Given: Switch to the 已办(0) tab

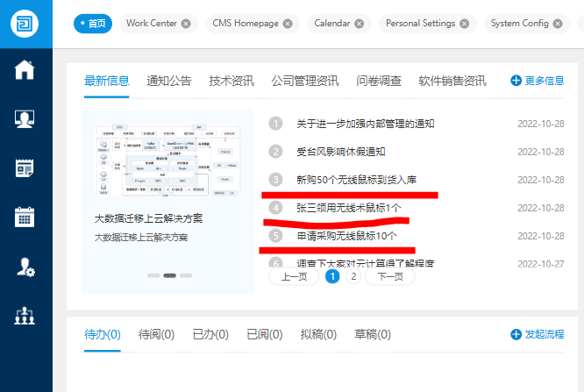Looking at the screenshot, I should [210, 335].
